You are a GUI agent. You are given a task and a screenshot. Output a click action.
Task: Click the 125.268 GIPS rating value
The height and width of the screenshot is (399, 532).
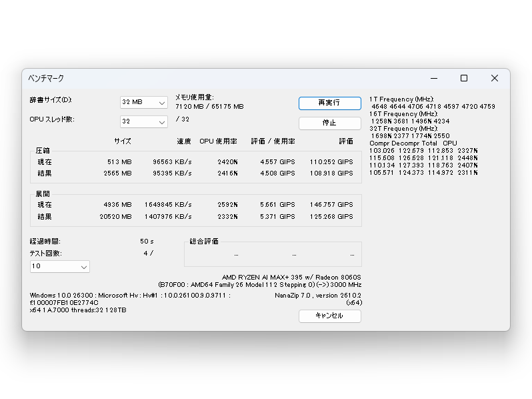(331, 217)
